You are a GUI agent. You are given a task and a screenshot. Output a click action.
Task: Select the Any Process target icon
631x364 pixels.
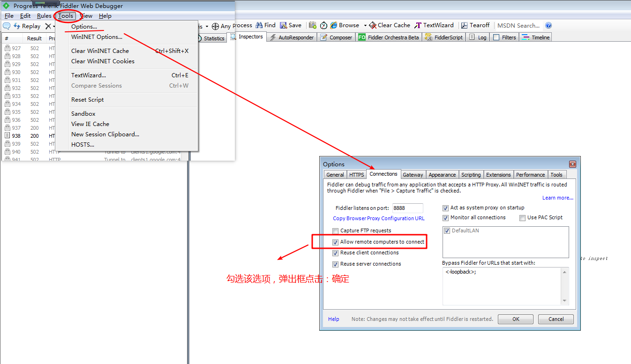216,26
